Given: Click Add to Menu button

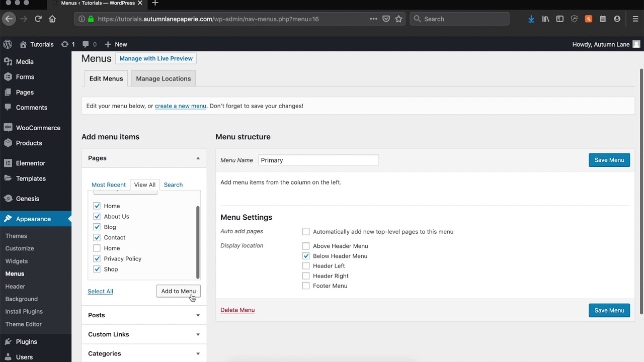Looking at the screenshot, I should coord(179,291).
